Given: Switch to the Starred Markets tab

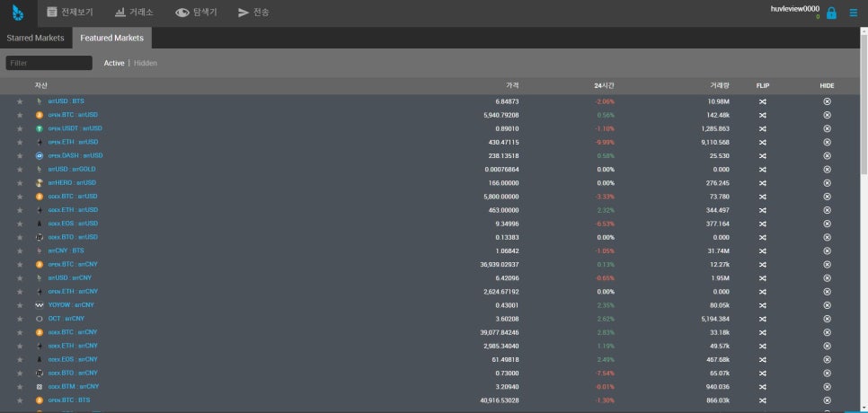Looking at the screenshot, I should pos(36,38).
